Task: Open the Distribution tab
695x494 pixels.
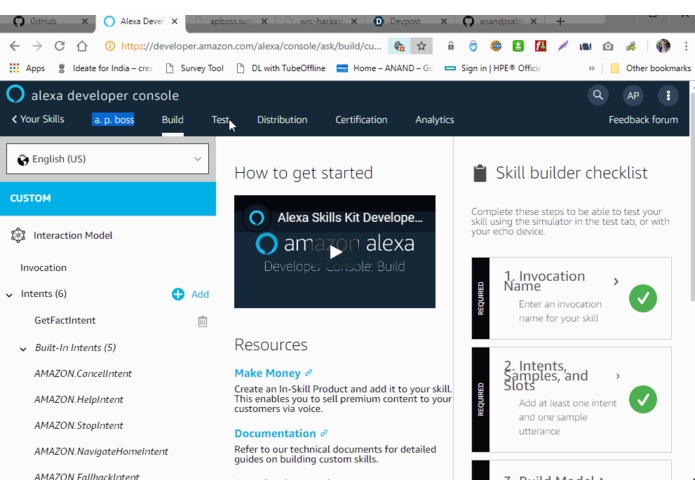Action: (282, 120)
